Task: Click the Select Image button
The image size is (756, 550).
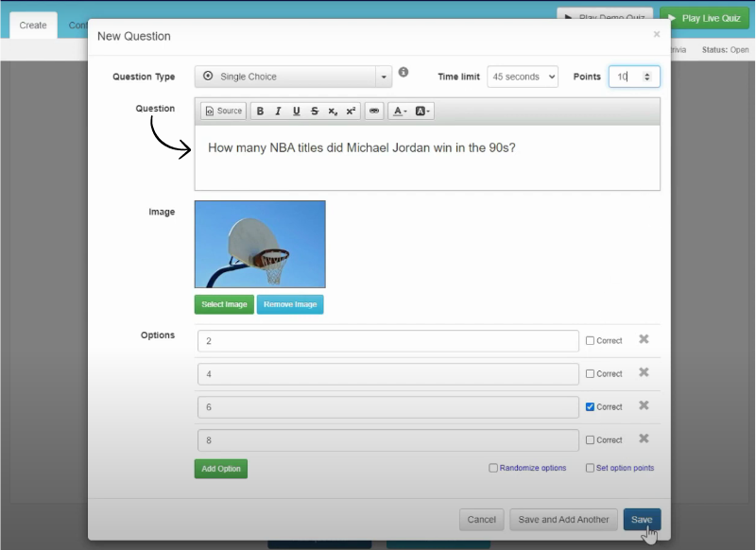Action: pos(224,304)
